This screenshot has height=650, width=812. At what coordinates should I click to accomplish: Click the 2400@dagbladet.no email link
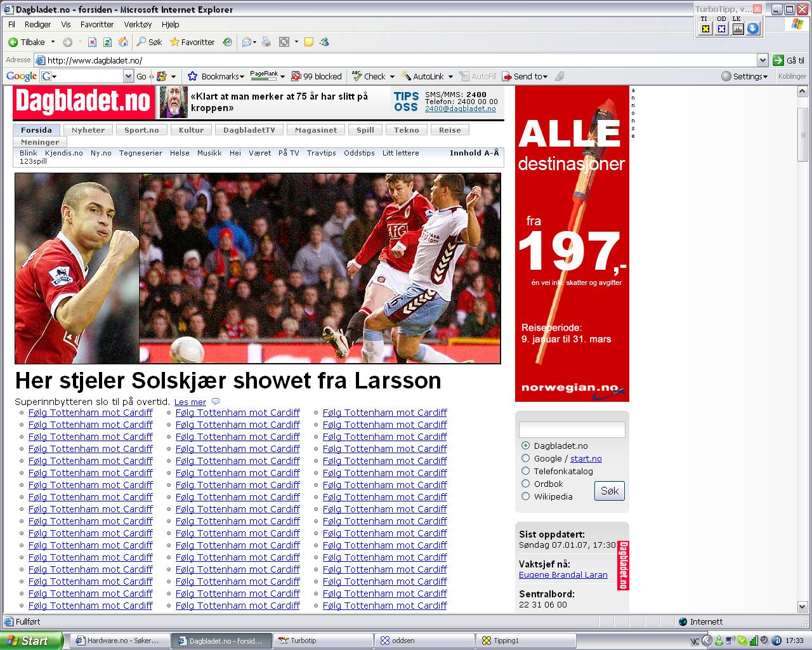pos(461,109)
